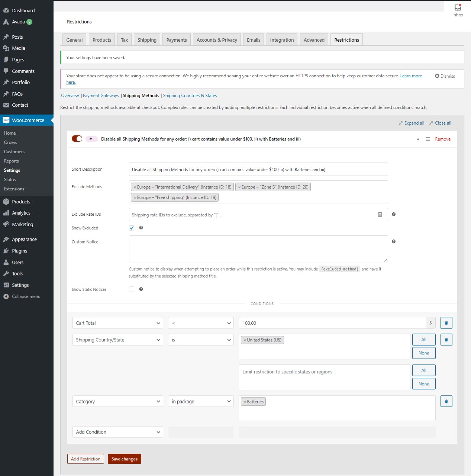Click the Contact envelope icon
Image resolution: width=471 pixels, height=476 pixels.
click(6, 105)
